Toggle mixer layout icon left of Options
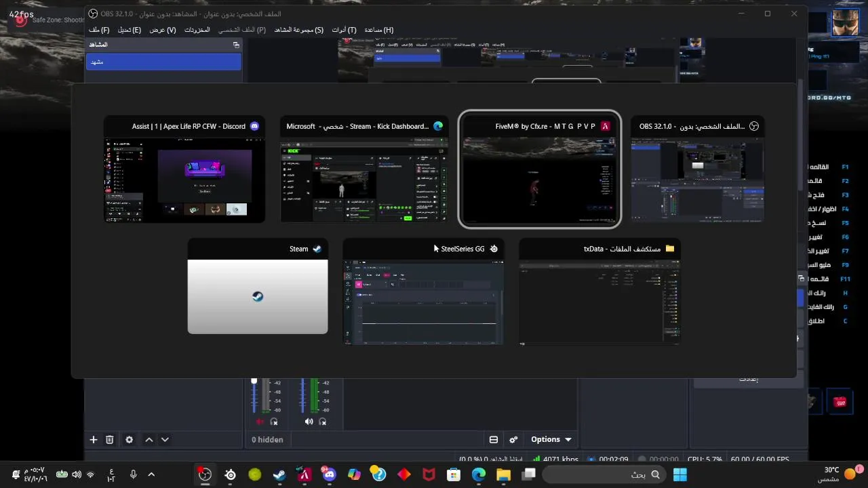The image size is (868, 488). pos(494,439)
